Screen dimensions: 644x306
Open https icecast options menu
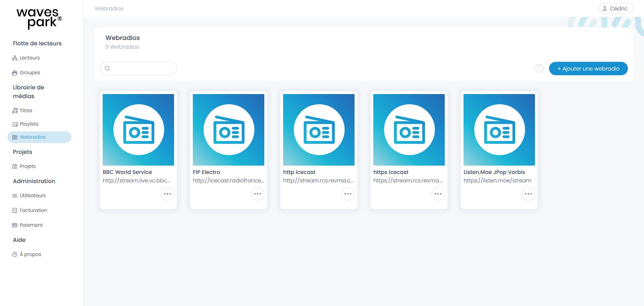[x=438, y=194]
